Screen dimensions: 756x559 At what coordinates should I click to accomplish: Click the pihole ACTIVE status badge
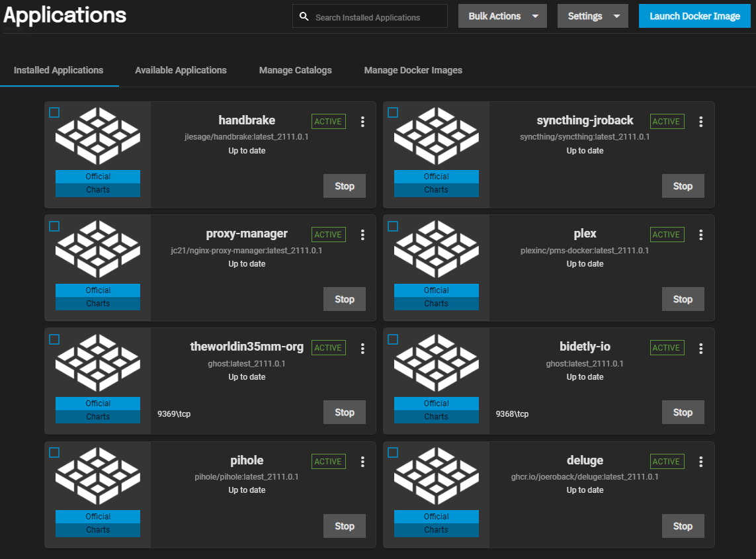pyautogui.click(x=328, y=462)
